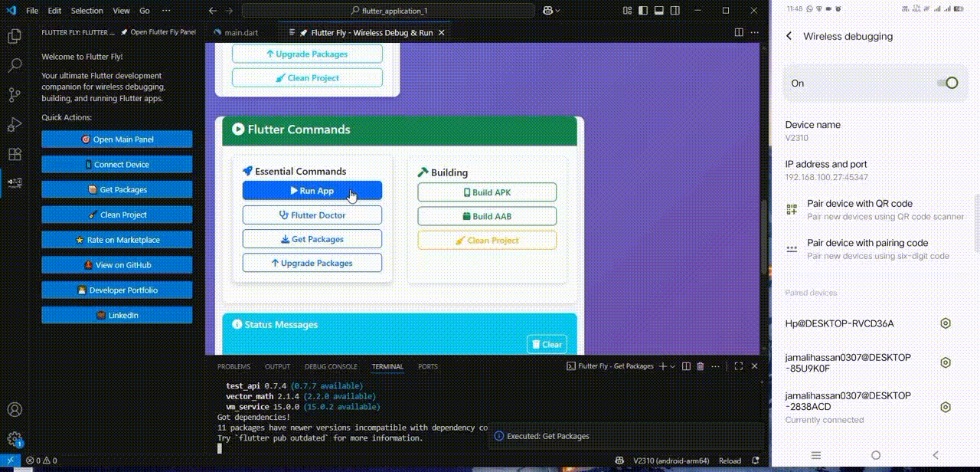Open the customize layout icon
The width and height of the screenshot is (980, 472).
pyautogui.click(x=627, y=11)
